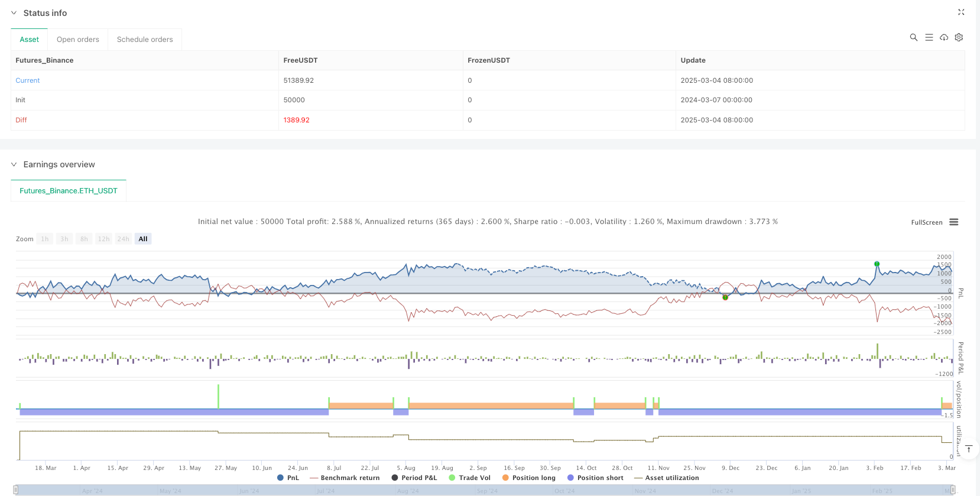The height and width of the screenshot is (496, 980).
Task: Select the Futures_Binance.ETH_USDT tab
Action: tap(69, 191)
